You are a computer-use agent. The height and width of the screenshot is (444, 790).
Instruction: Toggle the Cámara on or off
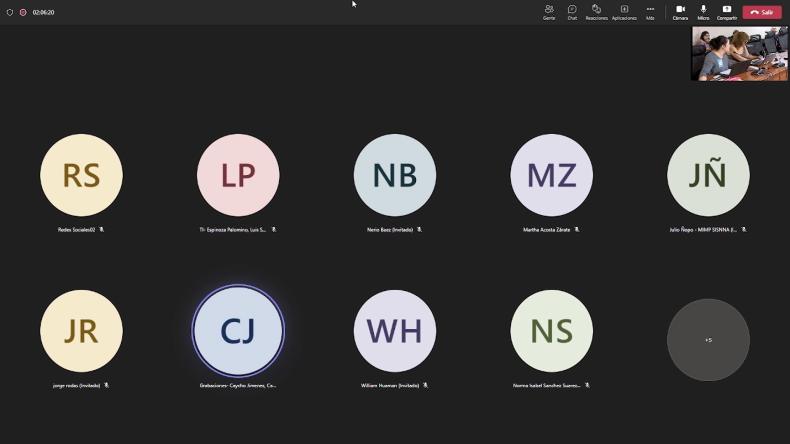(x=680, y=12)
